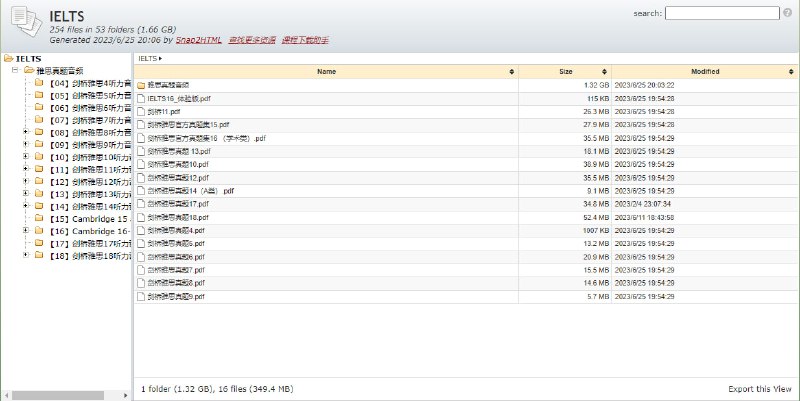Viewport: 800px width, 401px height.
Task: Sort the file list by Modified column
Action: pos(704,72)
